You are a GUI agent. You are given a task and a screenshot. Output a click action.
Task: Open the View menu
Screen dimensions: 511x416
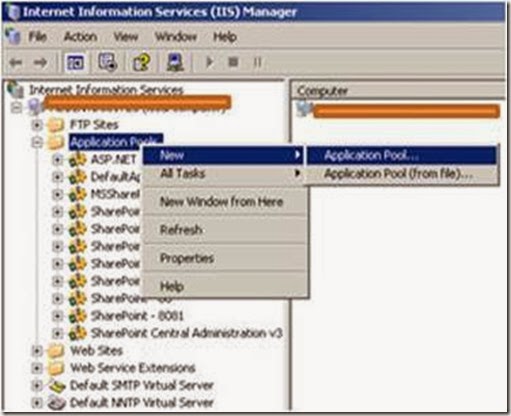126,37
